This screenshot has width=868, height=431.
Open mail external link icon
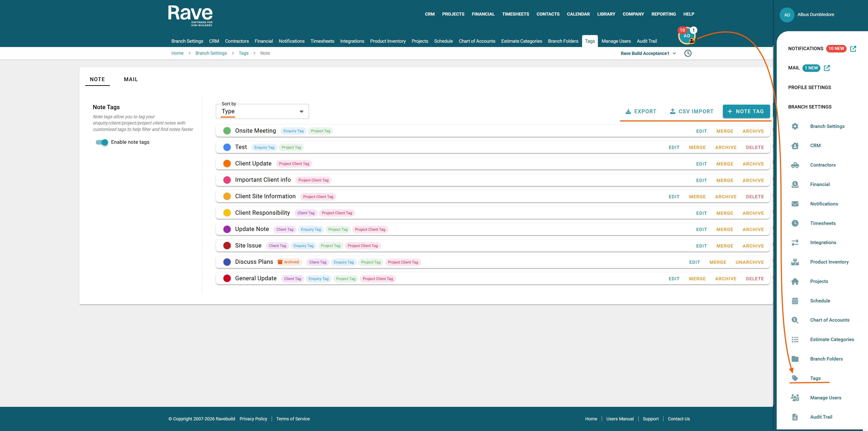pyautogui.click(x=827, y=68)
